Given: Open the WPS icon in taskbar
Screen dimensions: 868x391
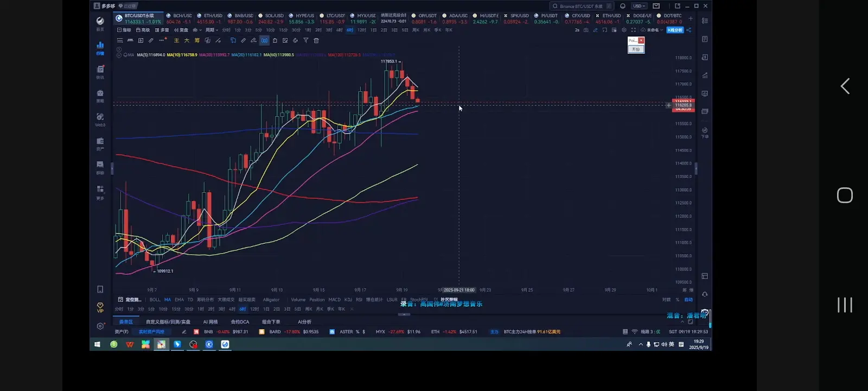Looking at the screenshot, I should pyautogui.click(x=129, y=344).
